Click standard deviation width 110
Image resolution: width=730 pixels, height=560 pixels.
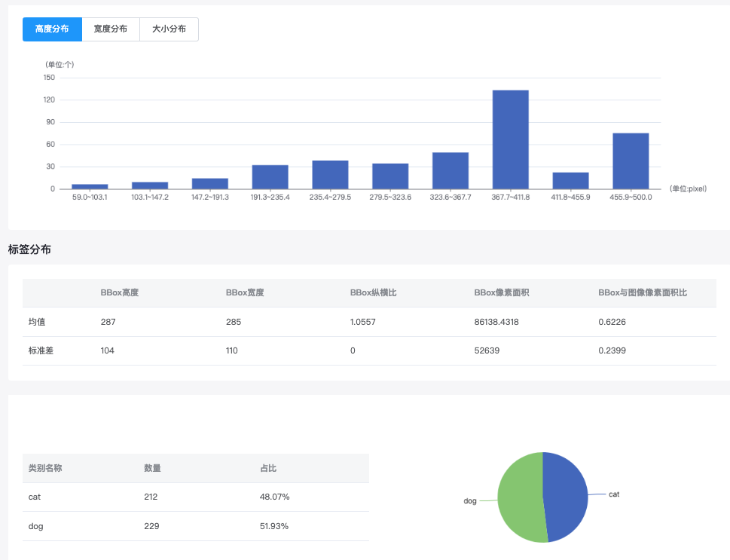point(232,350)
